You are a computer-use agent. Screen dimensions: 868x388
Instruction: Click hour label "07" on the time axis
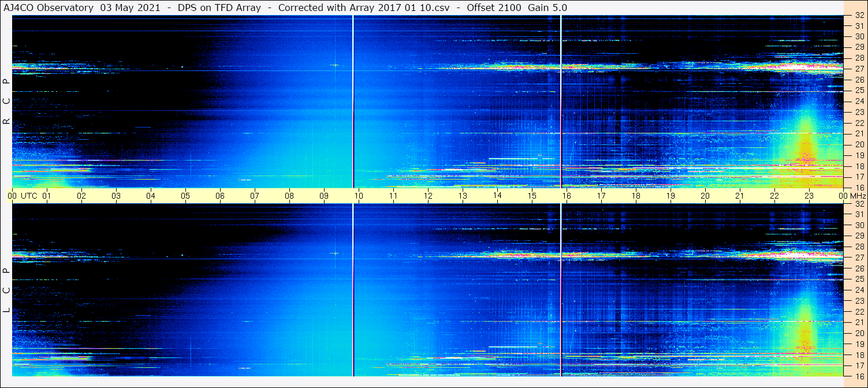pyautogui.click(x=255, y=196)
